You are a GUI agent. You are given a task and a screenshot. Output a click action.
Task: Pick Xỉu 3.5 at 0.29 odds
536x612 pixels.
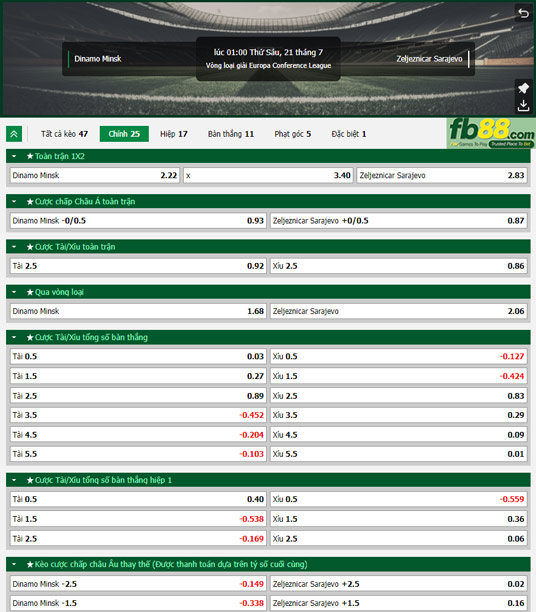pyautogui.click(x=399, y=415)
